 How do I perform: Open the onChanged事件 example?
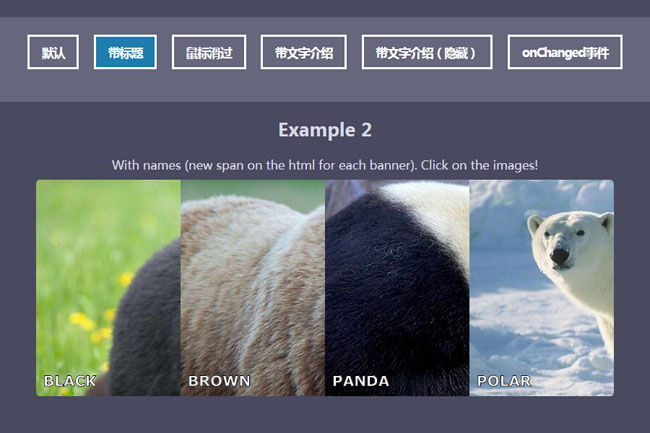pyautogui.click(x=565, y=52)
